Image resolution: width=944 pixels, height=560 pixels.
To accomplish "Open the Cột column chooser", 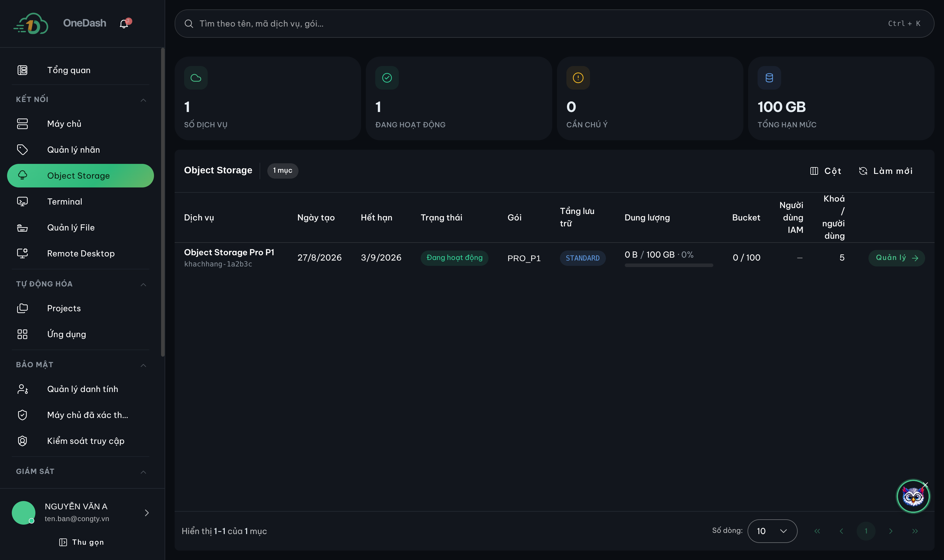I will (825, 171).
